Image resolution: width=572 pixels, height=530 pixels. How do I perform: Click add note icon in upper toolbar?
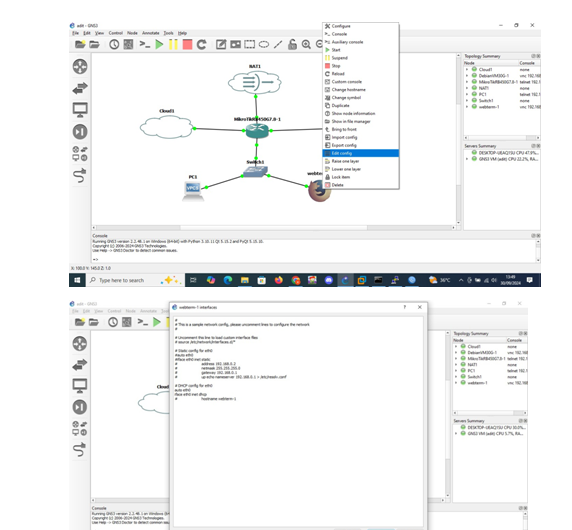click(221, 45)
